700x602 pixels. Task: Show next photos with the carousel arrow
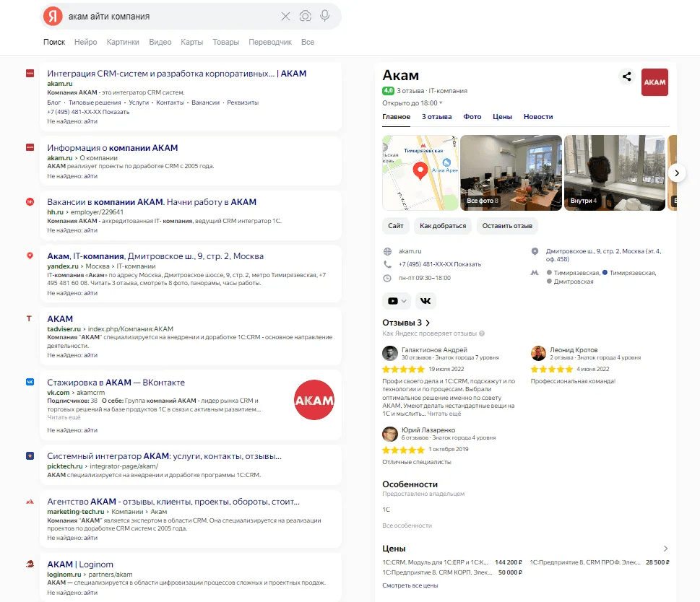(x=677, y=173)
